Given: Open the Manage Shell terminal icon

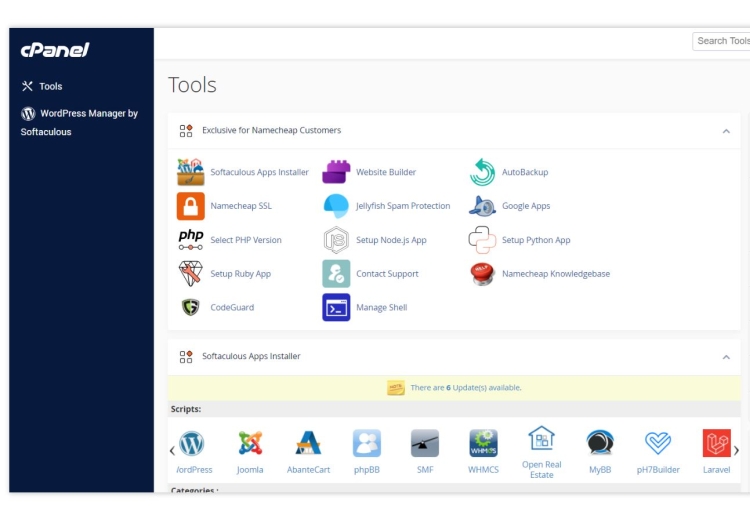Looking at the screenshot, I should point(336,307).
